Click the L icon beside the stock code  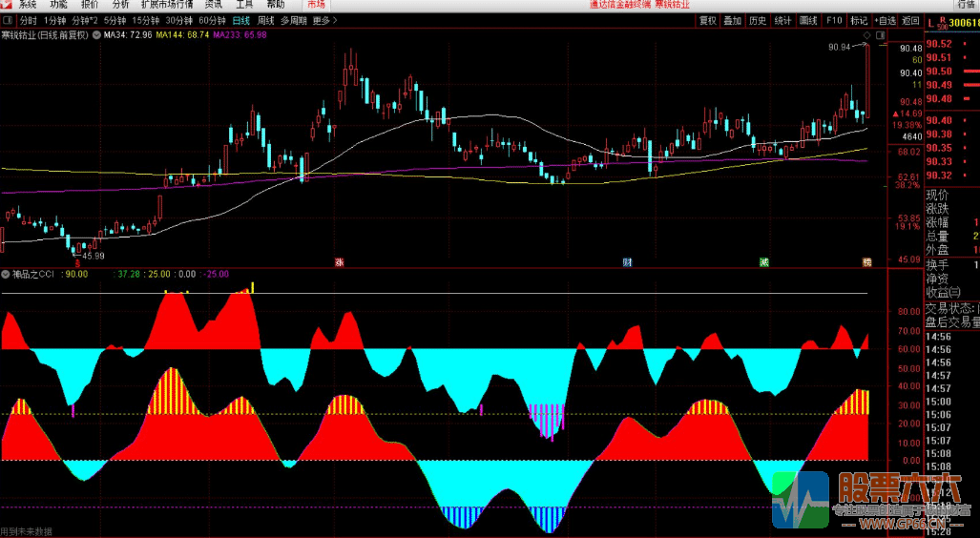tap(930, 24)
